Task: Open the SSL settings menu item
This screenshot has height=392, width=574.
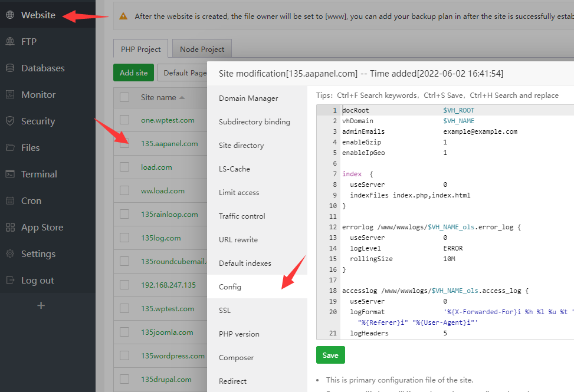Action: 225,310
